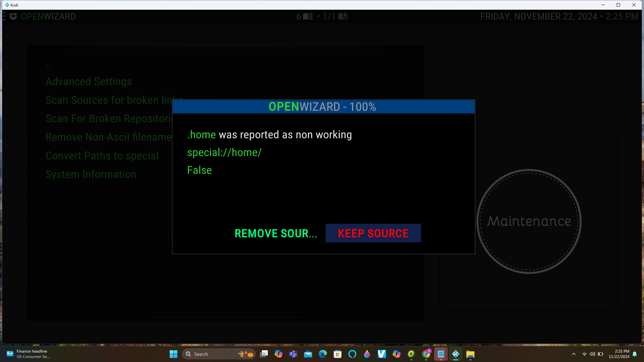Click the date and time header text
The image size is (644, 362).
point(559,16)
